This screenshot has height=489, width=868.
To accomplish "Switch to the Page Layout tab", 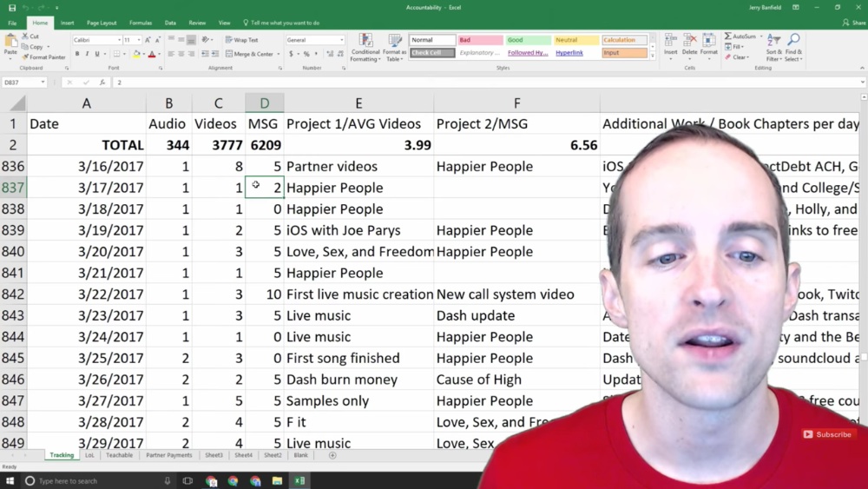I will click(102, 23).
